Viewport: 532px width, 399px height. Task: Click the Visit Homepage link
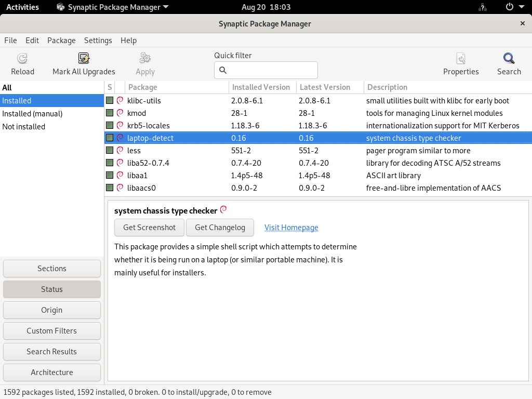(291, 227)
